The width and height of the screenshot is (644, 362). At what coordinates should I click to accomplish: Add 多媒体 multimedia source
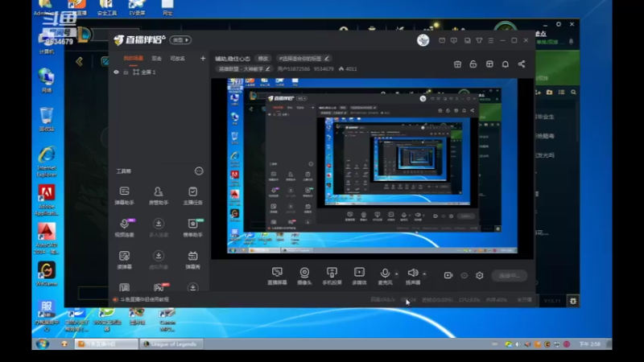pos(359,276)
